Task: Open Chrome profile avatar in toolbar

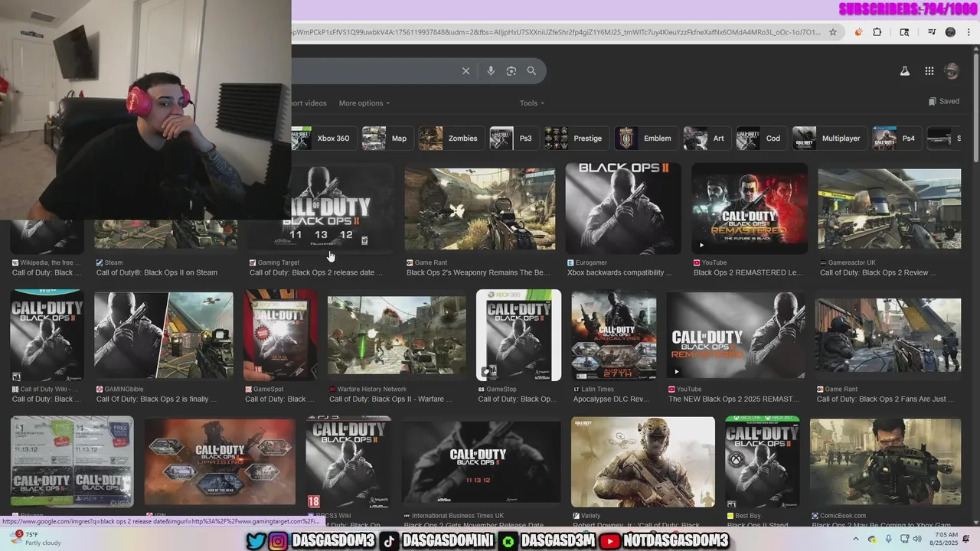Action: [950, 32]
